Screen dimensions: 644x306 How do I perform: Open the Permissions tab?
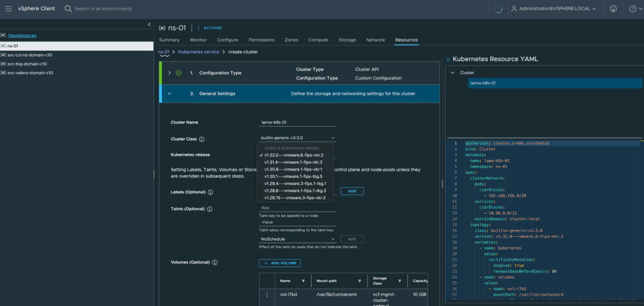[x=261, y=40]
